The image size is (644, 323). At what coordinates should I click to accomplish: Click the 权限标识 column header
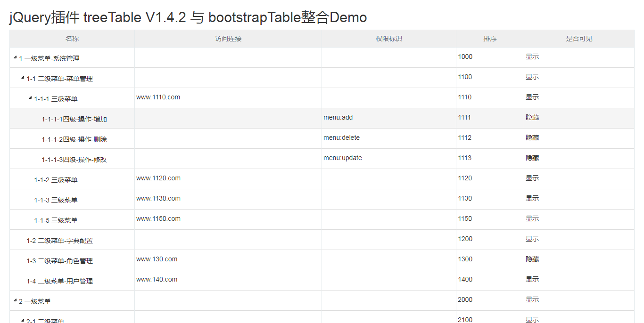[x=389, y=39]
